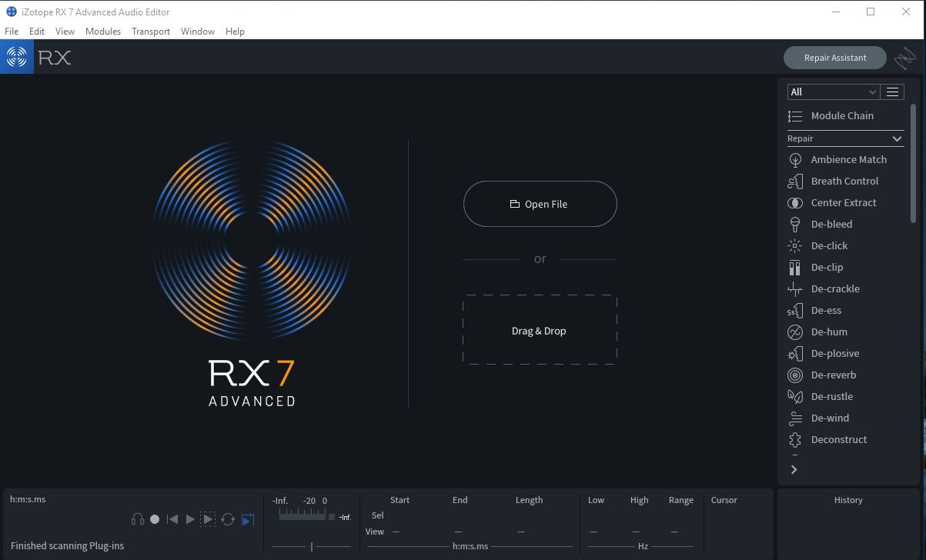Open the View menu
This screenshot has width=926, height=560.
65,31
